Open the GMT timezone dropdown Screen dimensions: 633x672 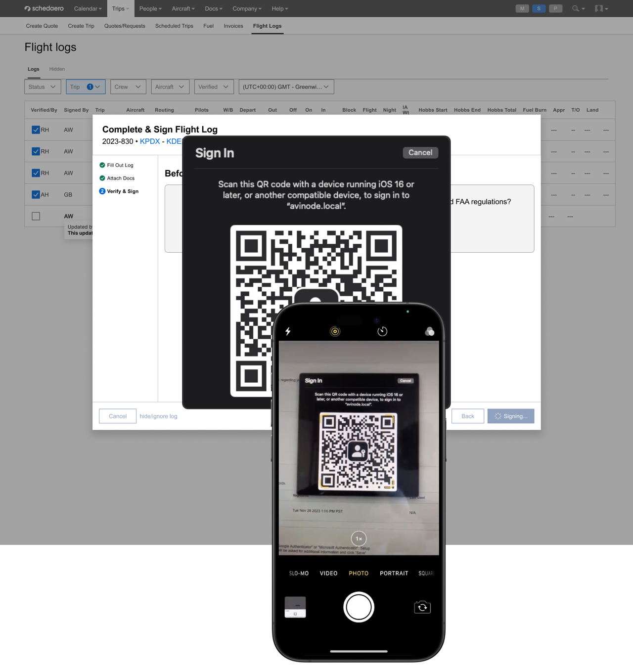286,87
